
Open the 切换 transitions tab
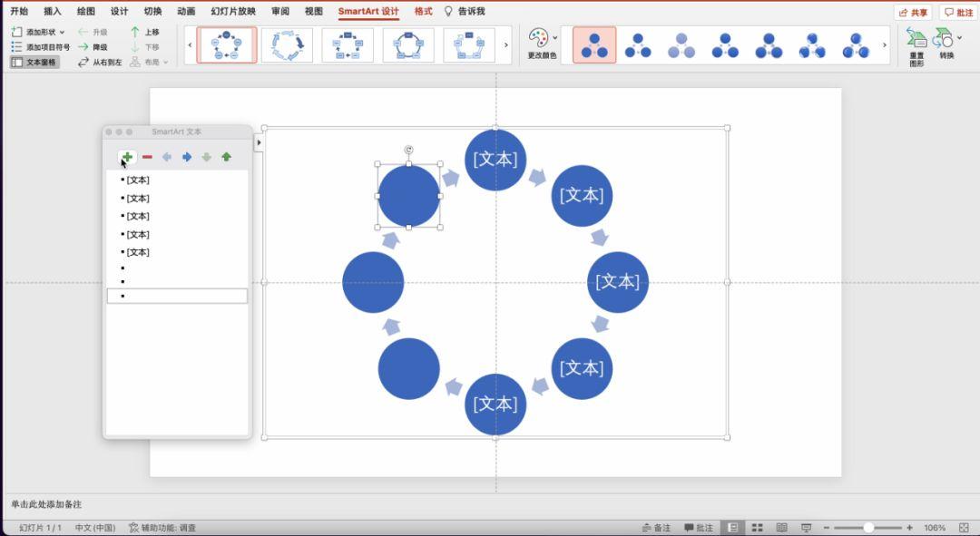(x=152, y=11)
